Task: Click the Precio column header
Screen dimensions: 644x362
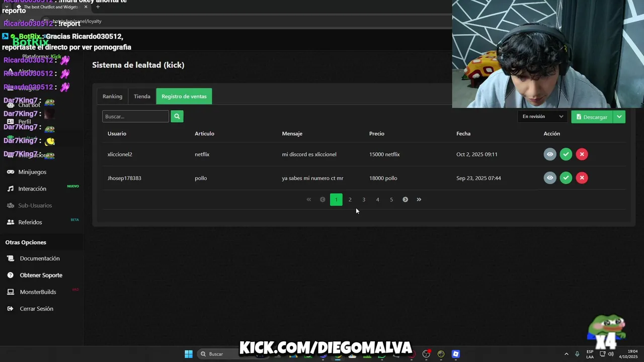Action: (377, 134)
